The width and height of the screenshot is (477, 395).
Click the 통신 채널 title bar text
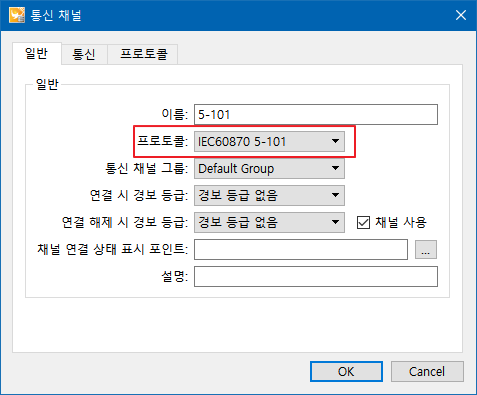pos(56,15)
